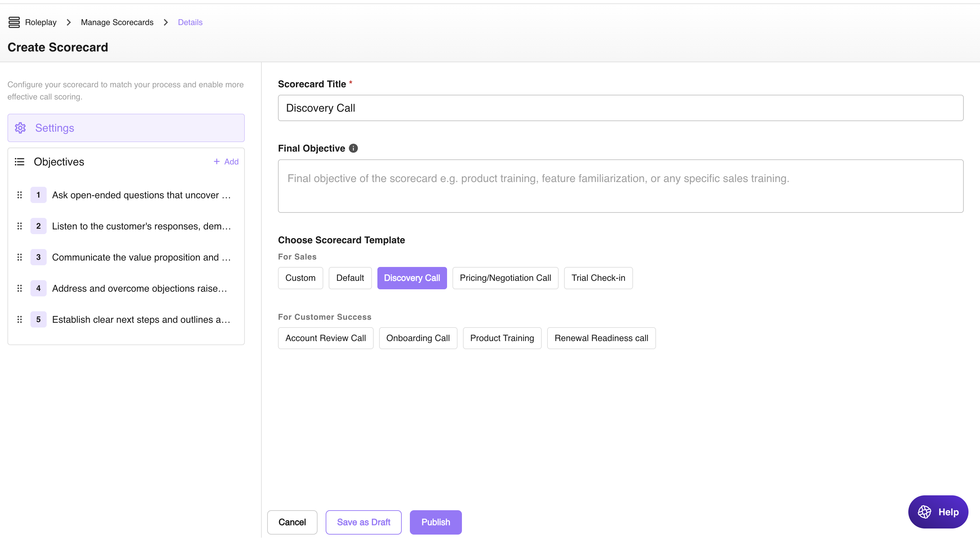Viewport: 980px width, 540px height.
Task: Click the Objectives list icon
Action: (x=19, y=161)
